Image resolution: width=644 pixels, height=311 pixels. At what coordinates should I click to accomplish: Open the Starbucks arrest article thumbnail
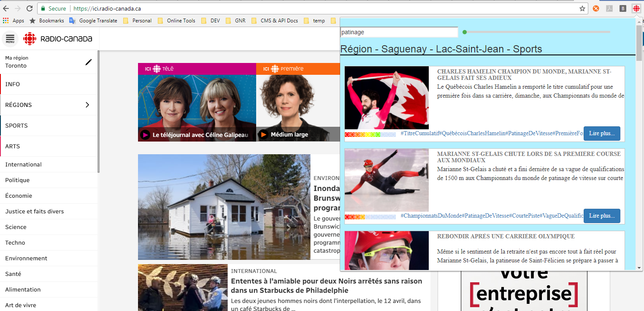point(183,288)
